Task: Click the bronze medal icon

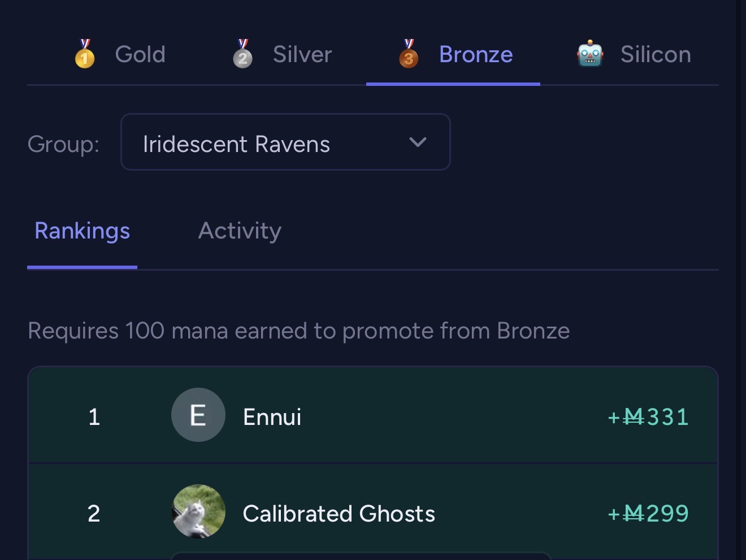Action: (409, 54)
